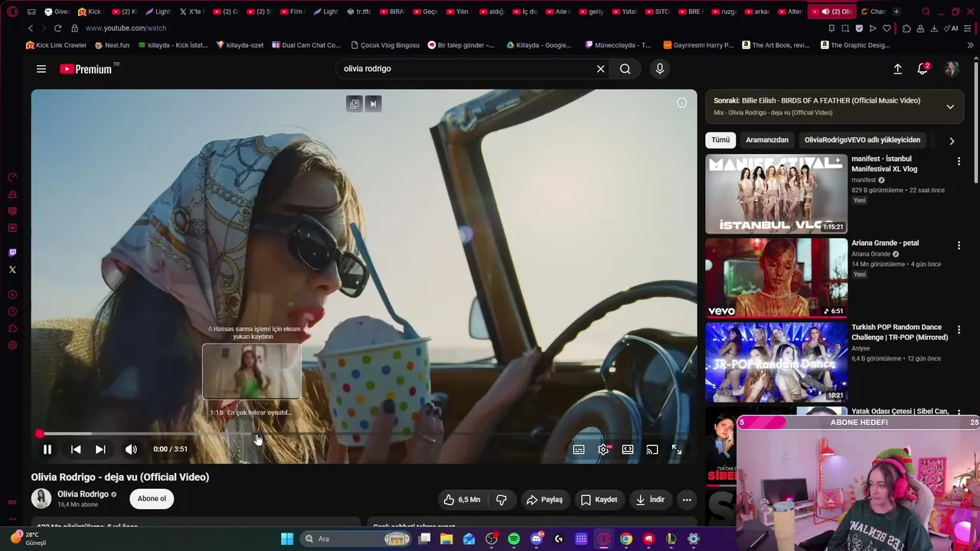Pop out video with detach icon
The width and height of the screenshot is (980, 551).
click(354, 103)
